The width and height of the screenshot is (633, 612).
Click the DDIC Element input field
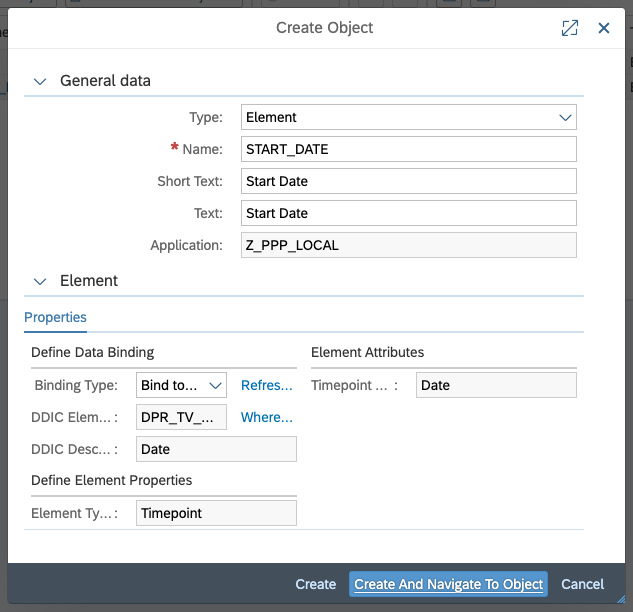pos(181,417)
